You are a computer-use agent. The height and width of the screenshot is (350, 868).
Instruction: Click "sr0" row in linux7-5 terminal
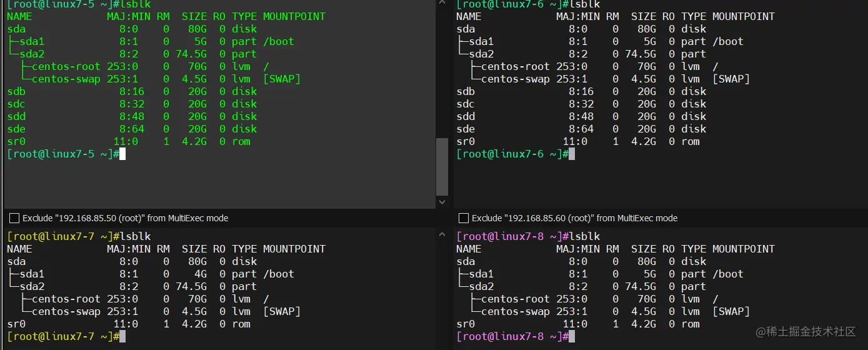click(129, 141)
